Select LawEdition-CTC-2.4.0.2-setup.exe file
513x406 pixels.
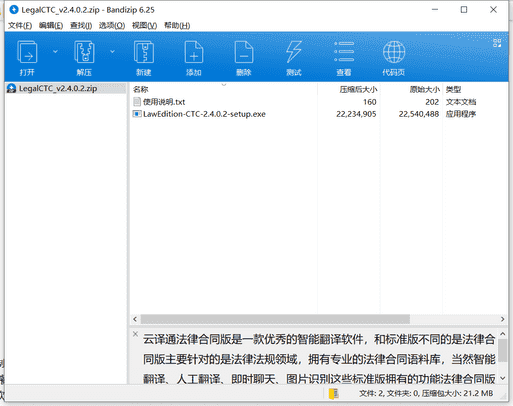204,114
